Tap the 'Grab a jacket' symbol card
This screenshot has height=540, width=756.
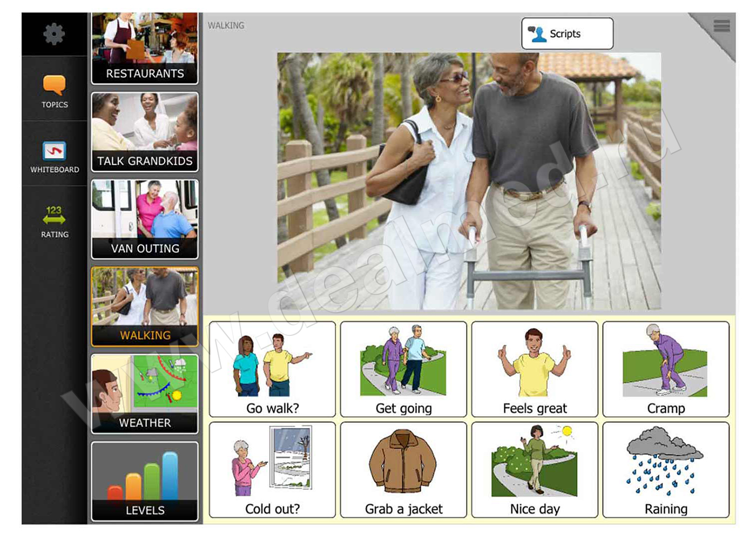tap(403, 470)
